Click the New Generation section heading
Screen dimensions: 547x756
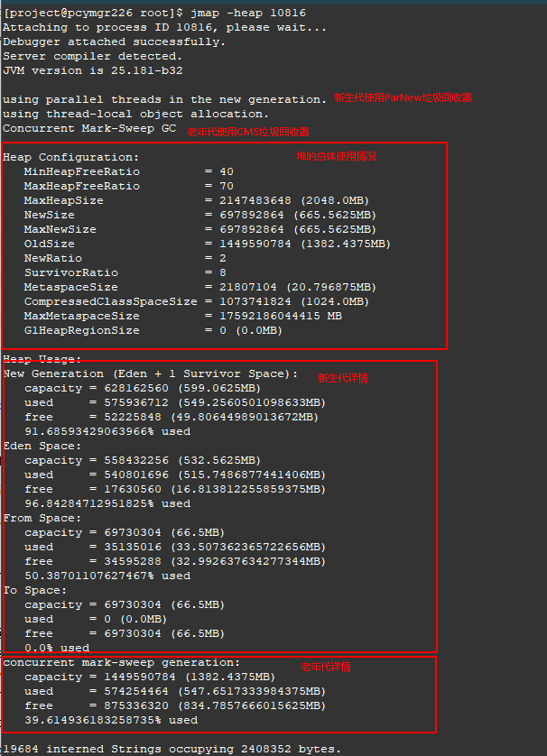(150, 373)
